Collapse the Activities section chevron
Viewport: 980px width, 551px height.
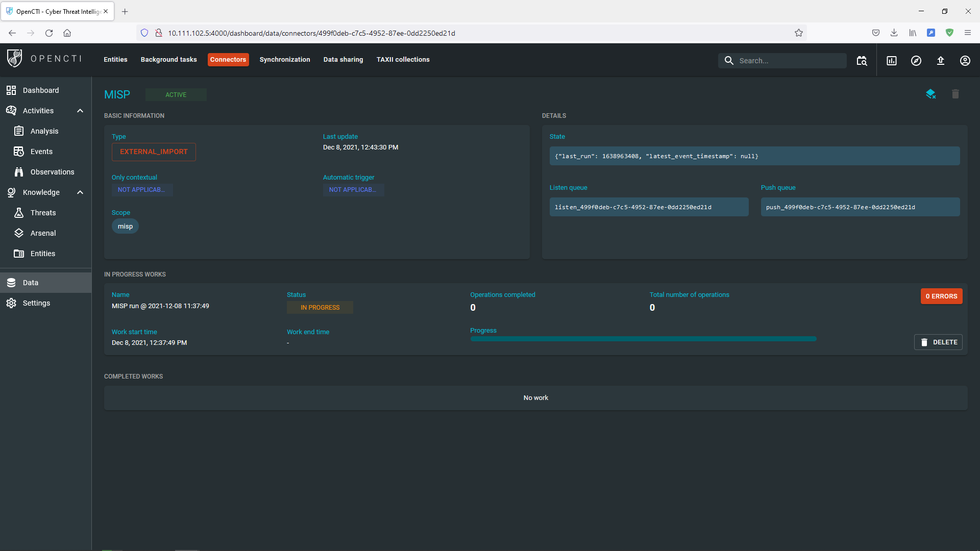click(x=80, y=111)
